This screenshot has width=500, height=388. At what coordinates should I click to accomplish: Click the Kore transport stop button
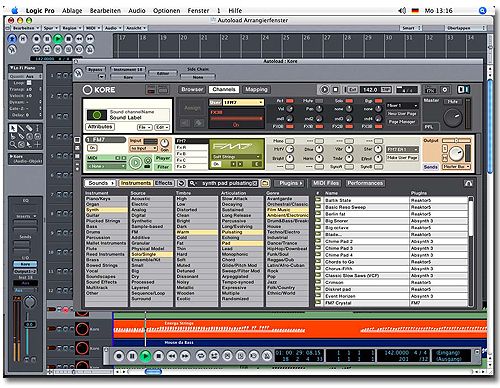[x=336, y=90]
